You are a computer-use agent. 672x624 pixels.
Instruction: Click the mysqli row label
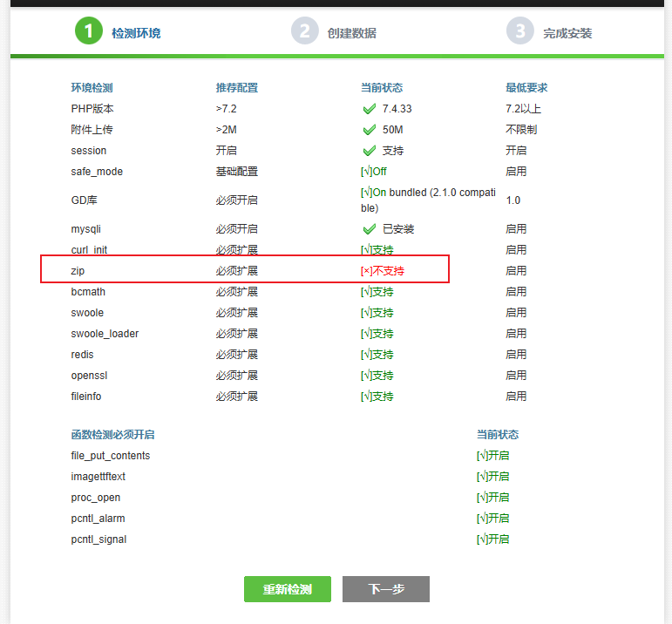click(85, 229)
